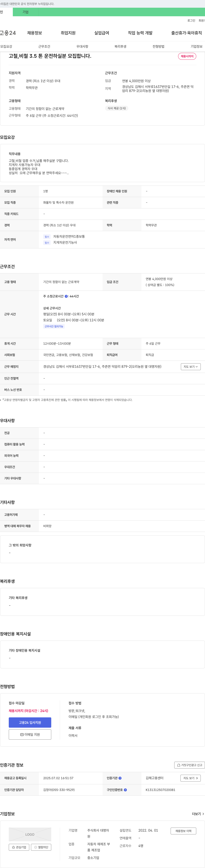Click the 열람차단 button
205x868 pixels.
(x=41, y=847)
